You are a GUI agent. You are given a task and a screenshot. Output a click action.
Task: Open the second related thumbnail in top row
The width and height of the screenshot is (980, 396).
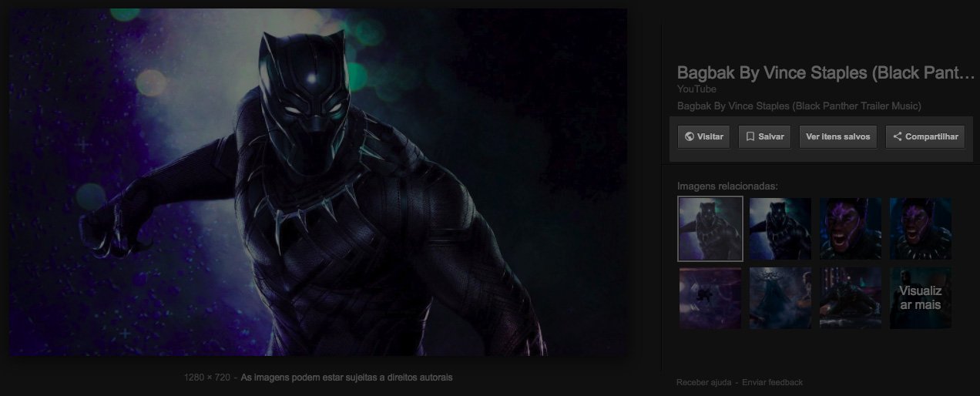(x=780, y=229)
